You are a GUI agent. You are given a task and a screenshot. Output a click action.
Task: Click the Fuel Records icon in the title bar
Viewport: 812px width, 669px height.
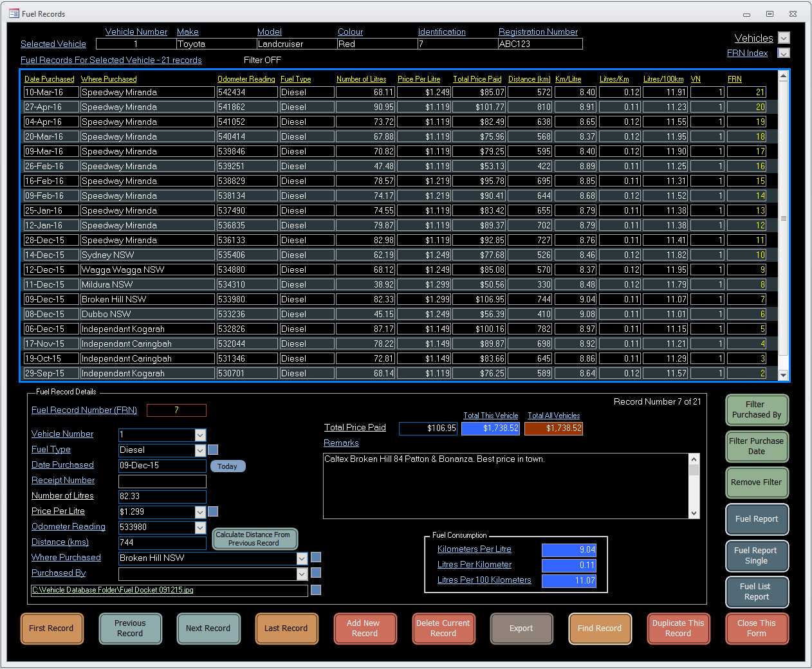[14, 14]
